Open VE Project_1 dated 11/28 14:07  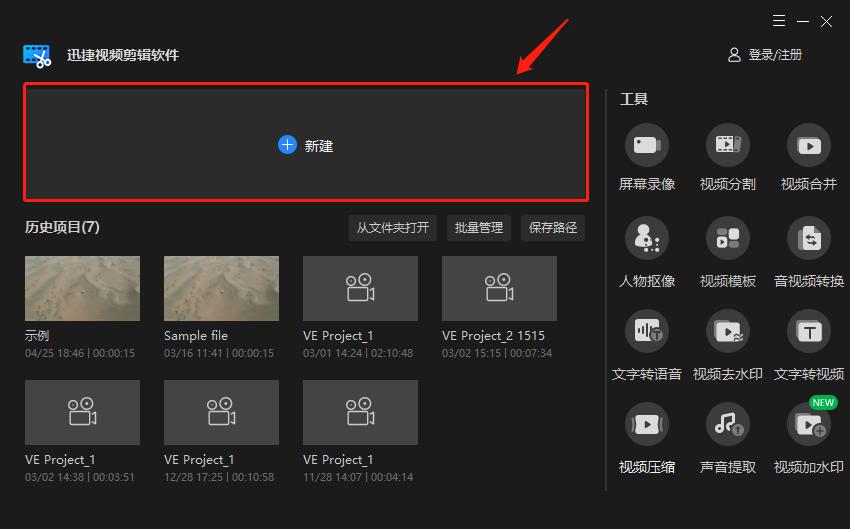[x=360, y=412]
